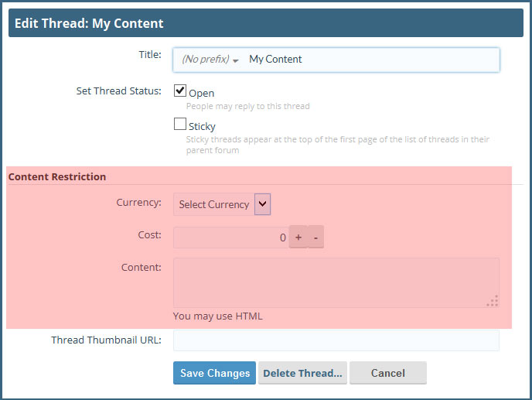This screenshot has width=532, height=400.
Task: Click the "Currency:" field label
Action: [139, 203]
